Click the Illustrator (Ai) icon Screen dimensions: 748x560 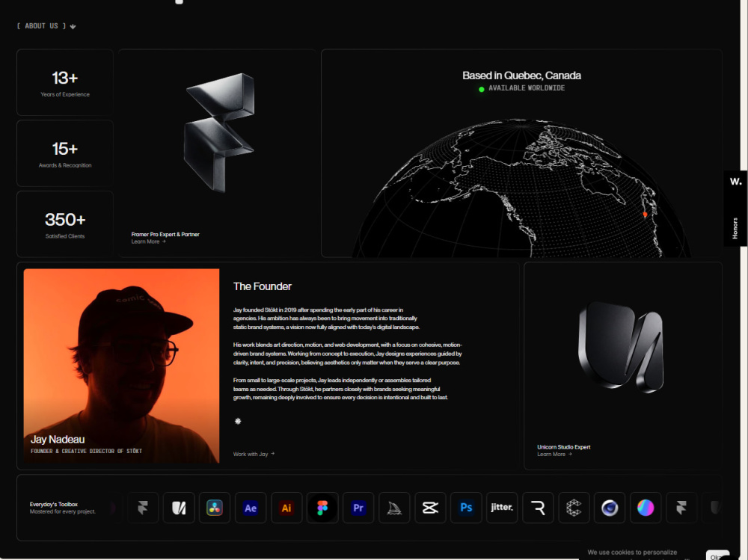(x=286, y=508)
